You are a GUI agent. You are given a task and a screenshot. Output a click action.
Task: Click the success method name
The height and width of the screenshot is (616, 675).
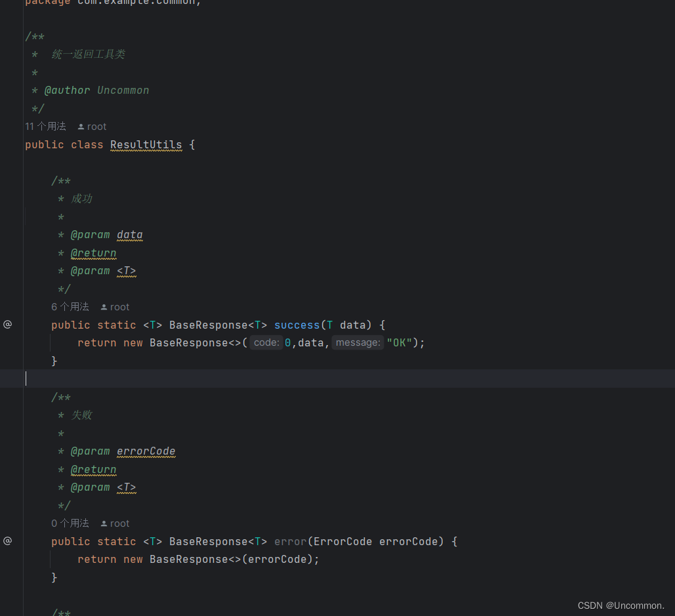297,325
